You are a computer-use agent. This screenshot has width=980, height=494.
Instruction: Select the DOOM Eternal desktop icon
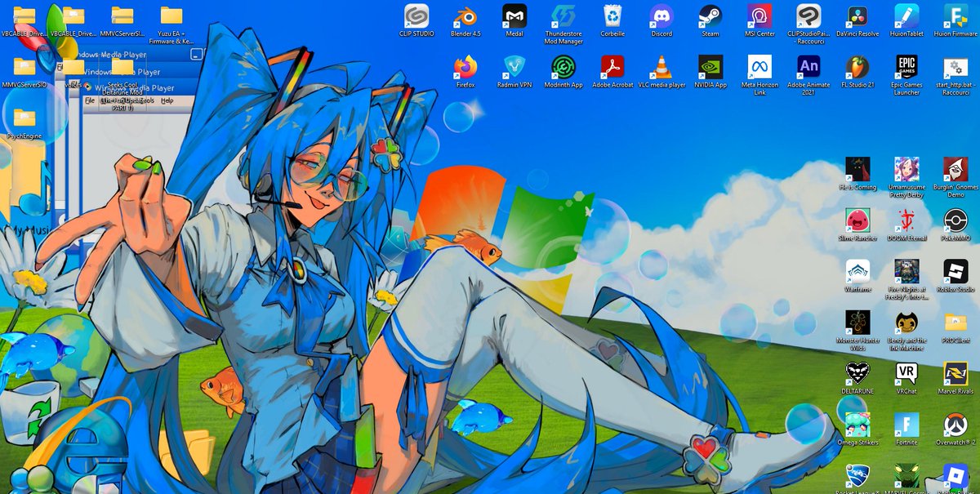[906, 220]
